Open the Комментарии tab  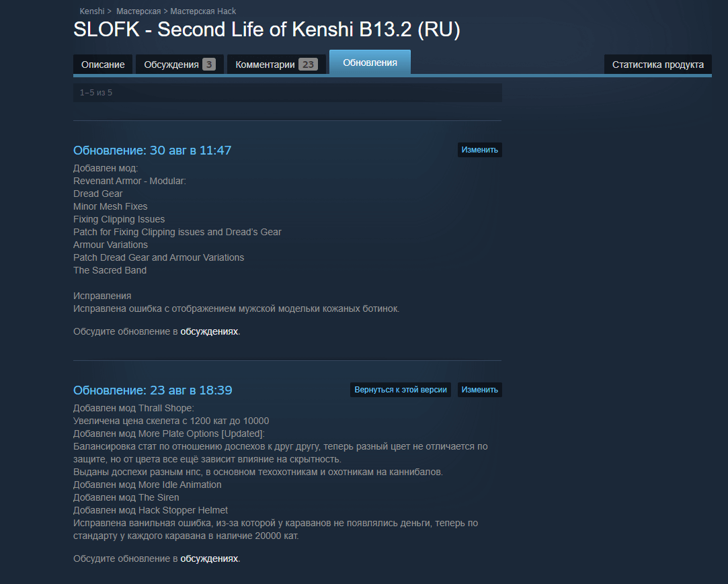pyautogui.click(x=276, y=65)
